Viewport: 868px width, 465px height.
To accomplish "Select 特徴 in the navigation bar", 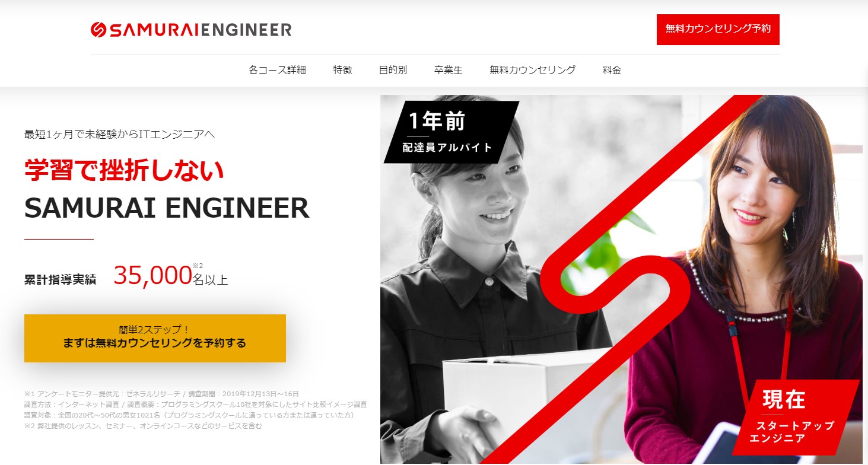I will pos(343,70).
